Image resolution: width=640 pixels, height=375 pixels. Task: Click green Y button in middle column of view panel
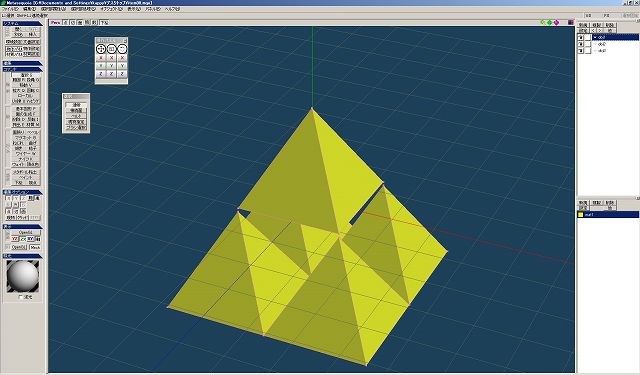pos(111,66)
